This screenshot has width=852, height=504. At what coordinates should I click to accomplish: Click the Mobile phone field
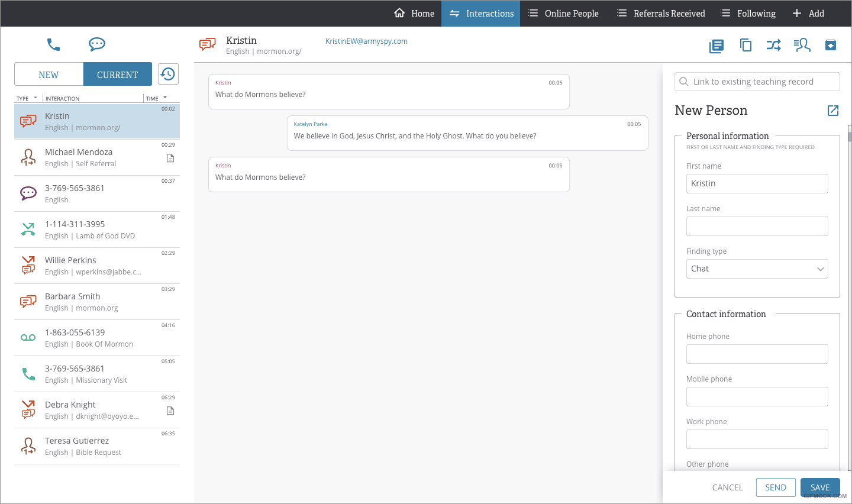coord(757,396)
